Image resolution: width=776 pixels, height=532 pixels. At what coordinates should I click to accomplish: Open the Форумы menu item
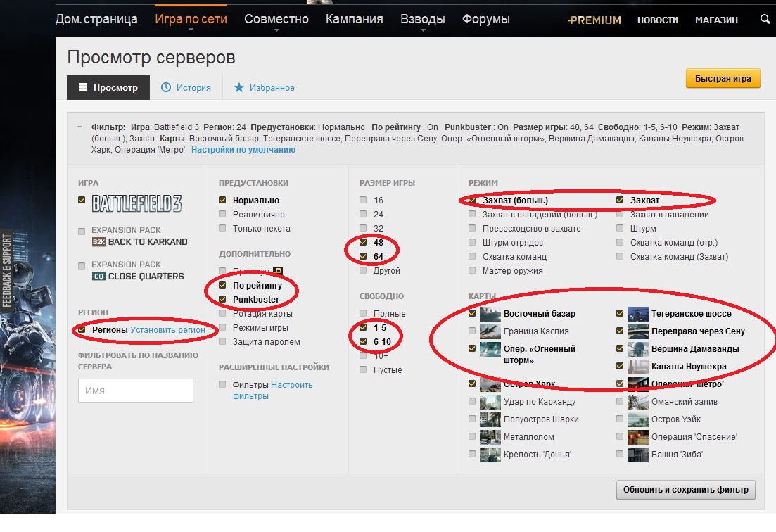pos(486,20)
